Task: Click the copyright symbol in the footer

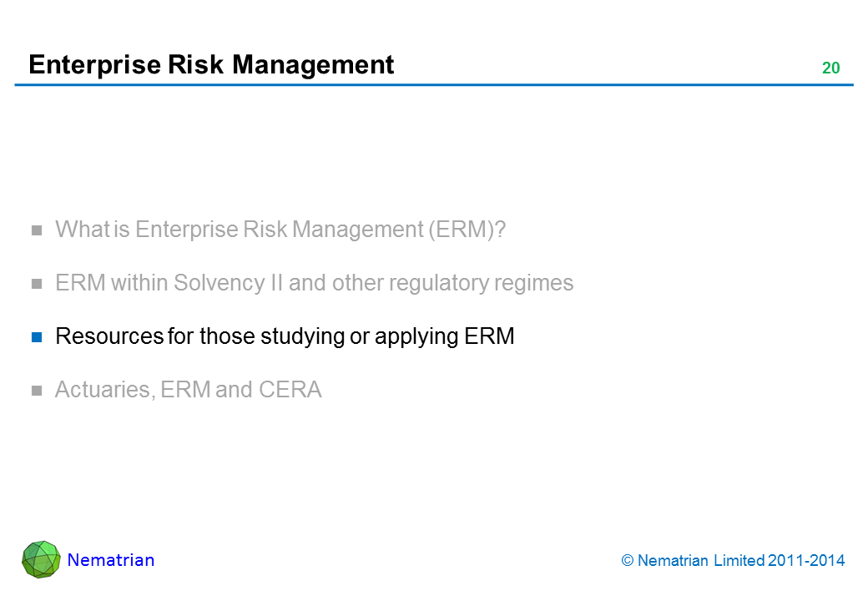Action: click(627, 561)
